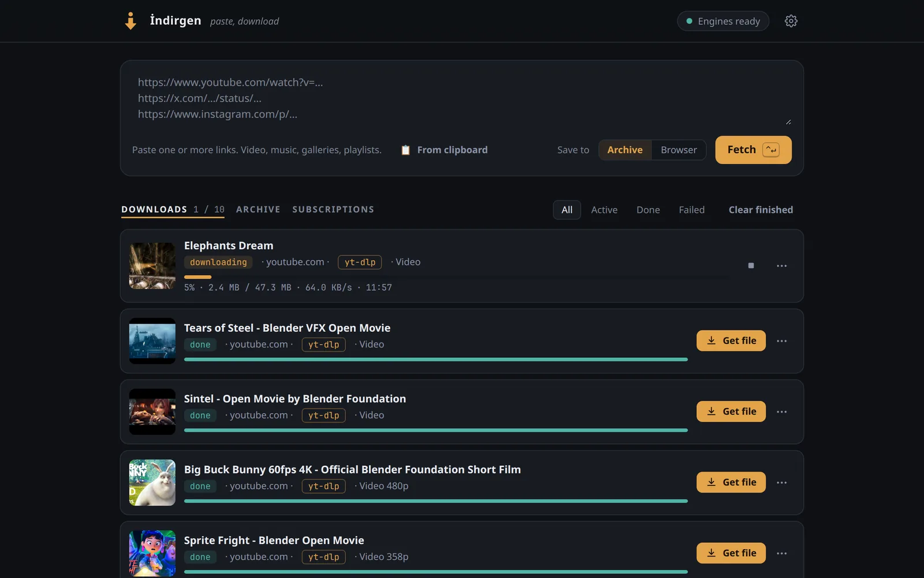Viewport: 924px width, 578px height.
Task: Click Tears of Steel progress bar
Action: point(436,360)
